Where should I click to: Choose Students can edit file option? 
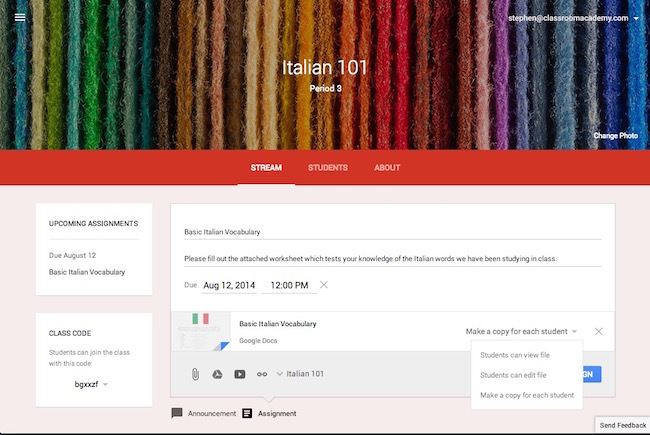[513, 375]
